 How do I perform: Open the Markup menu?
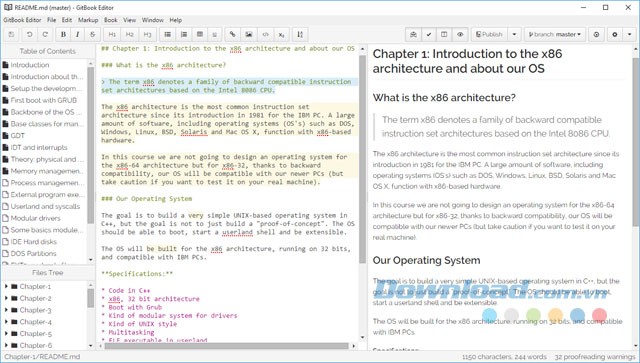[x=88, y=20]
